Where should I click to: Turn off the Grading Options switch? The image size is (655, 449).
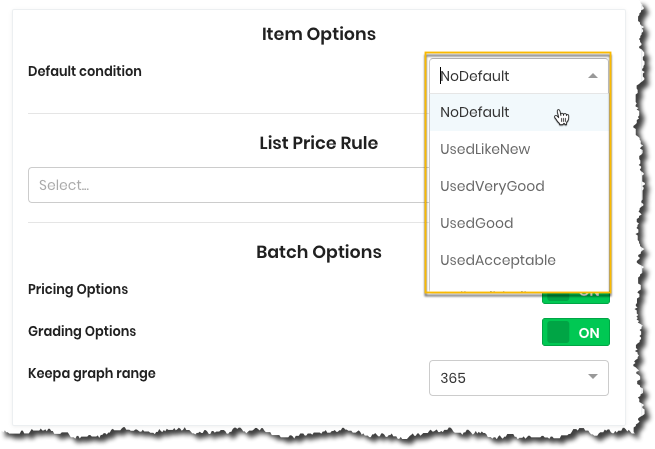(x=576, y=332)
